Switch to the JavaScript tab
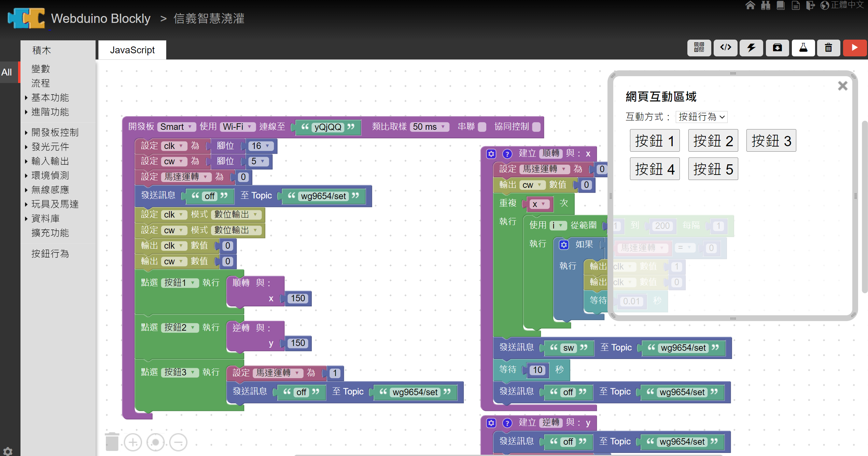The width and height of the screenshot is (868, 456). pyautogui.click(x=132, y=50)
